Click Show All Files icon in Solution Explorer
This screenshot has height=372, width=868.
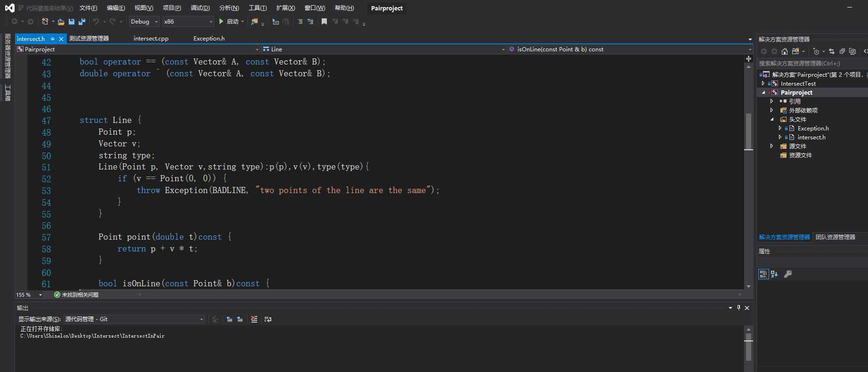click(x=852, y=51)
